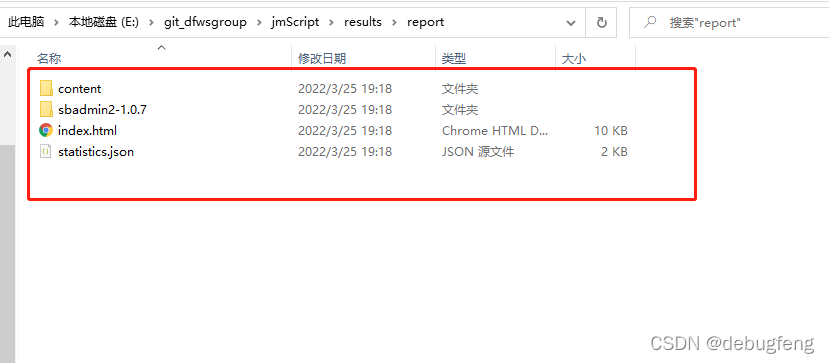
Task: Sort by 名称 column header
Action: coord(49,59)
